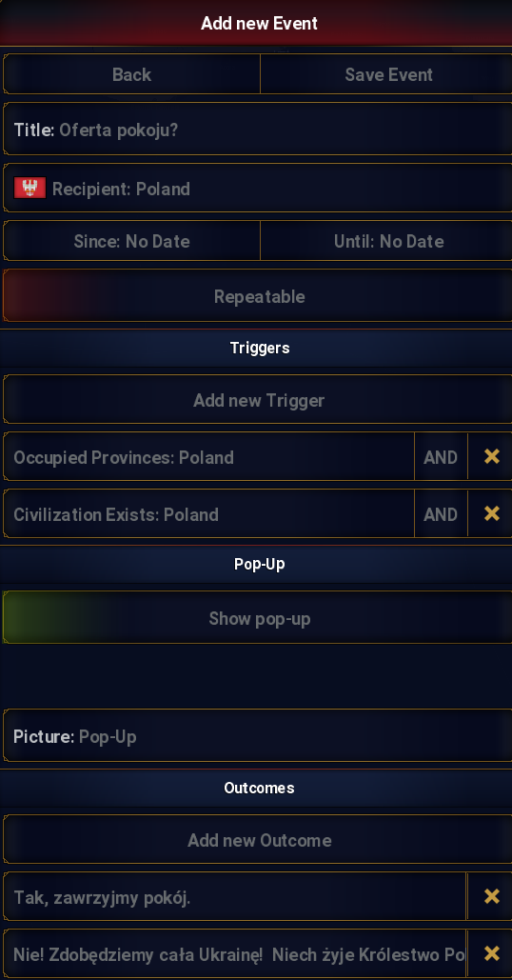Open the 'Tak, zawrzyjmy pokój.' outcome
The width and height of the screenshot is (512, 980).
[x=235, y=897]
